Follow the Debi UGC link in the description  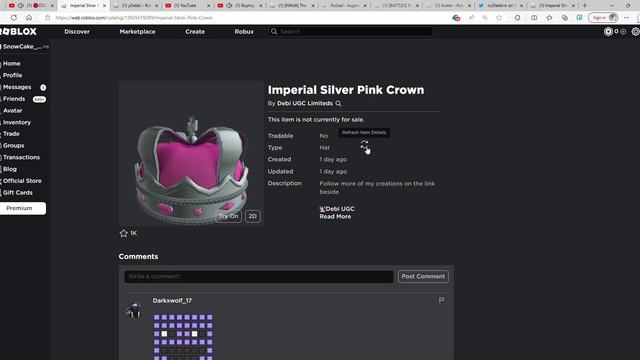click(337, 209)
